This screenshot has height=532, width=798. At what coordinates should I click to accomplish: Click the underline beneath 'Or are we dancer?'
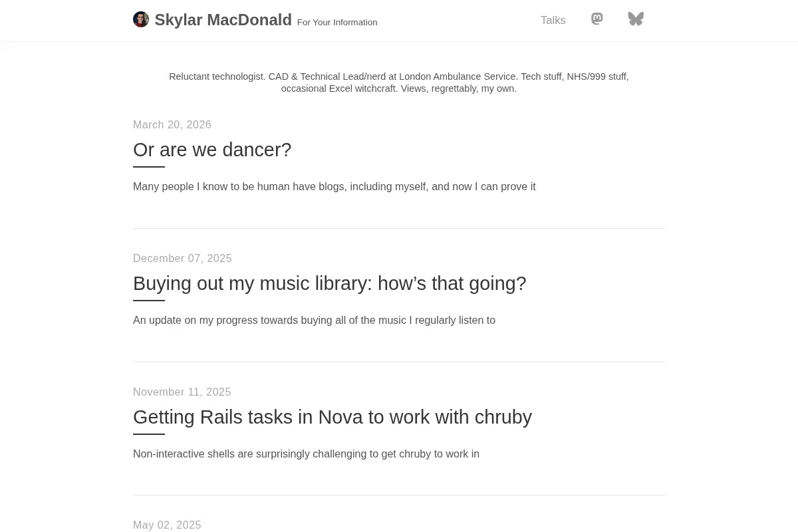point(149,167)
